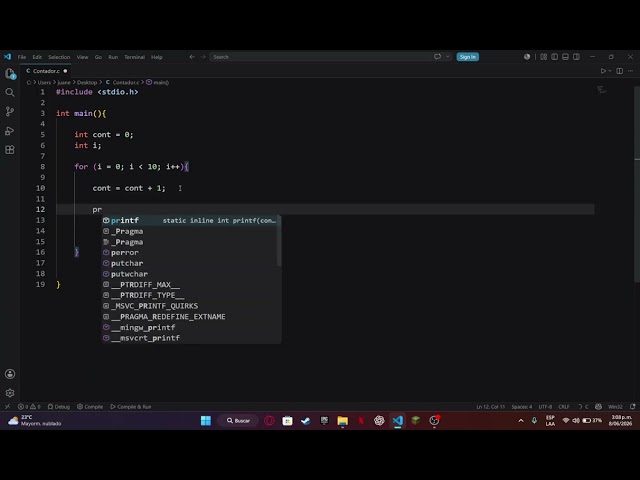Click the VS Code logo icon in title bar
The width and height of the screenshot is (640, 480).
coord(7,57)
